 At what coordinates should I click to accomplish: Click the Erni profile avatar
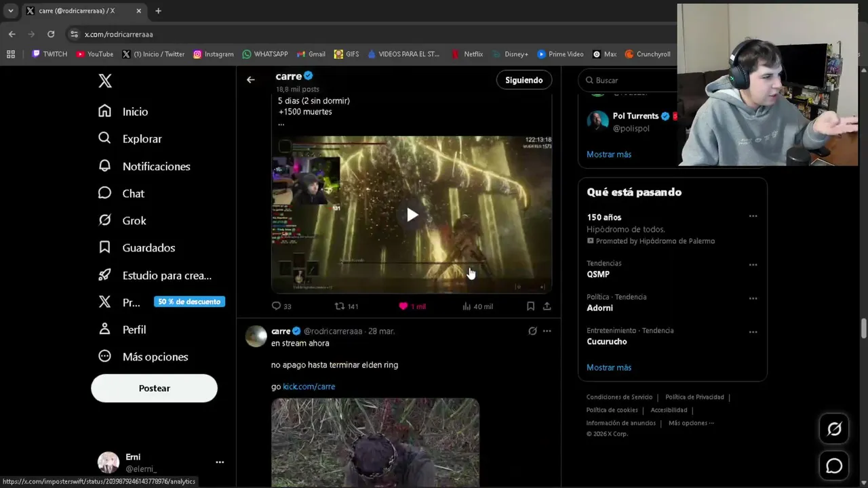pos(108,462)
